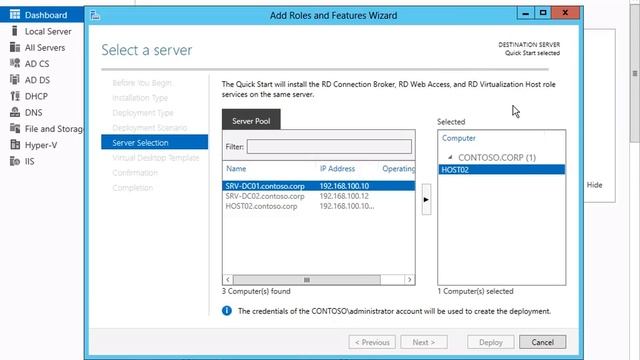Click the Previous button

tap(372, 342)
